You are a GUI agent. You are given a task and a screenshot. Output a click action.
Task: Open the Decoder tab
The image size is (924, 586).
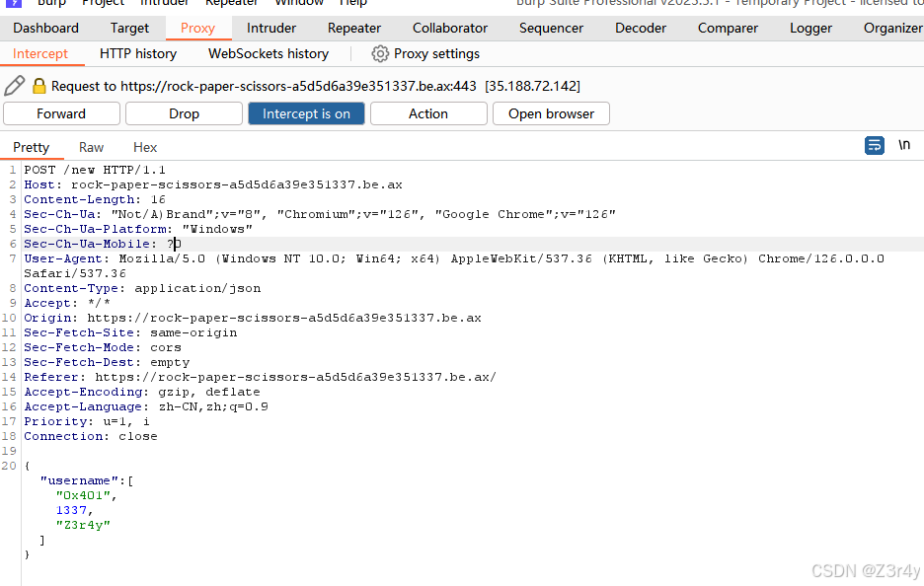click(x=641, y=29)
